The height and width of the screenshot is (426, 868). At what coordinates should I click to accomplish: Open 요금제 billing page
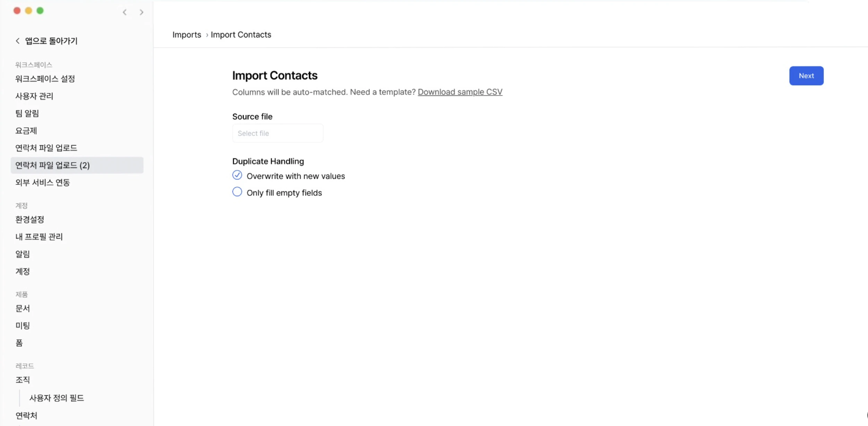(26, 131)
